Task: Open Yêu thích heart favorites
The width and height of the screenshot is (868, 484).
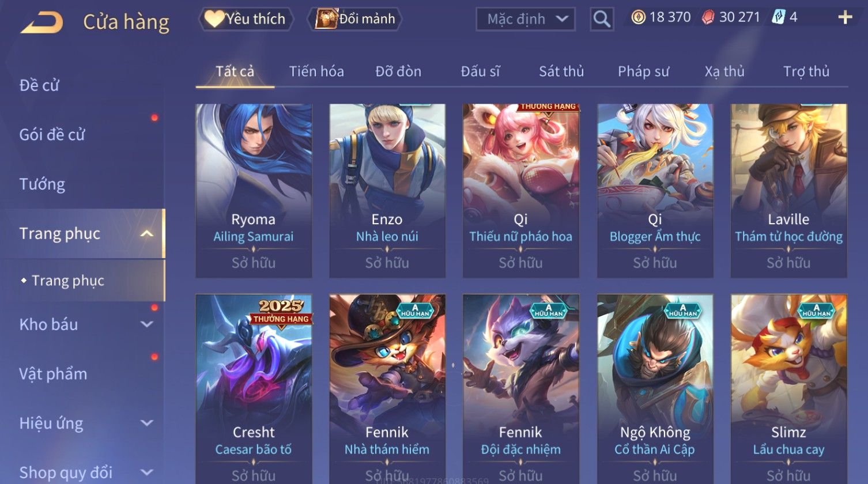Action: point(246,19)
